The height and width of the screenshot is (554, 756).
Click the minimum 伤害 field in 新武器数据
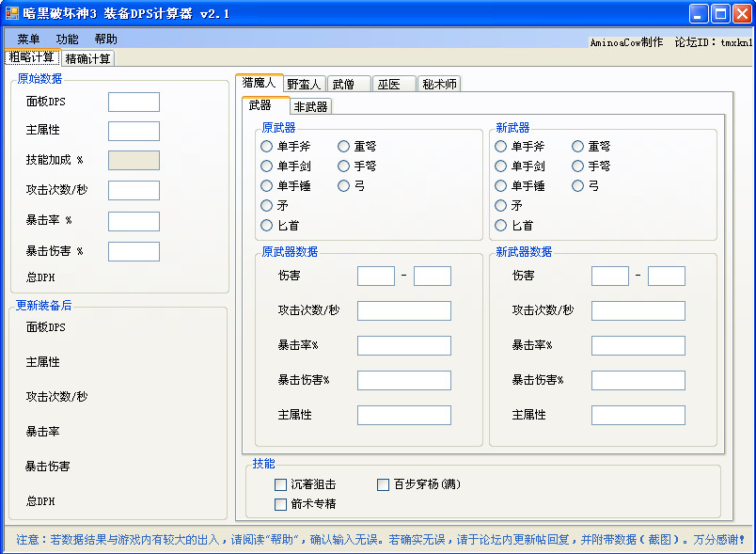(610, 276)
